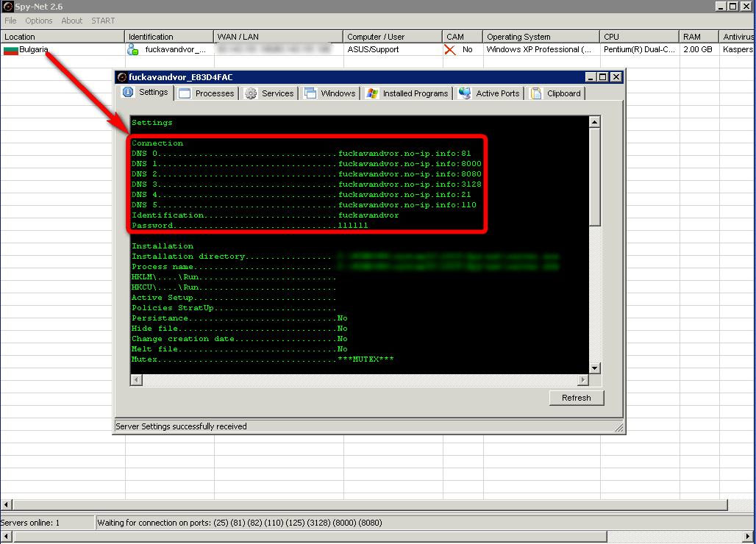
Task: Switch to the Windows tab
Action: pos(331,93)
